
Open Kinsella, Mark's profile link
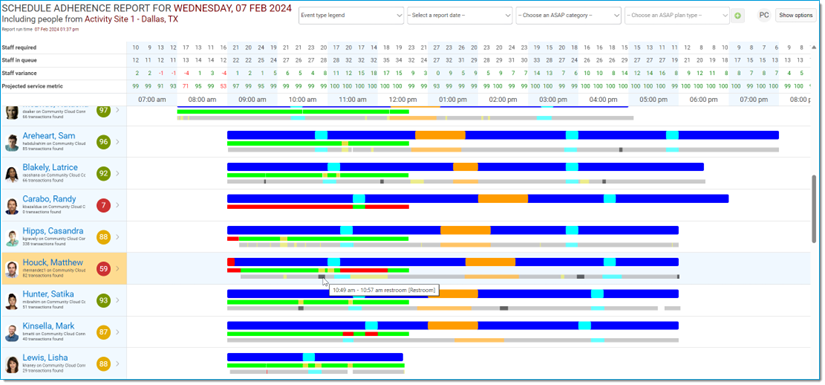point(49,326)
